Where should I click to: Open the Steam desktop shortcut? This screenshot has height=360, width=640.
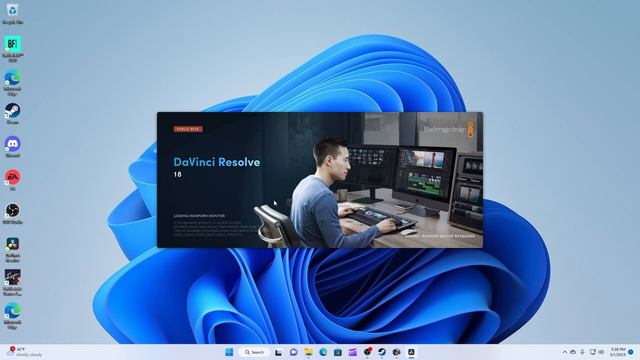[x=12, y=113]
